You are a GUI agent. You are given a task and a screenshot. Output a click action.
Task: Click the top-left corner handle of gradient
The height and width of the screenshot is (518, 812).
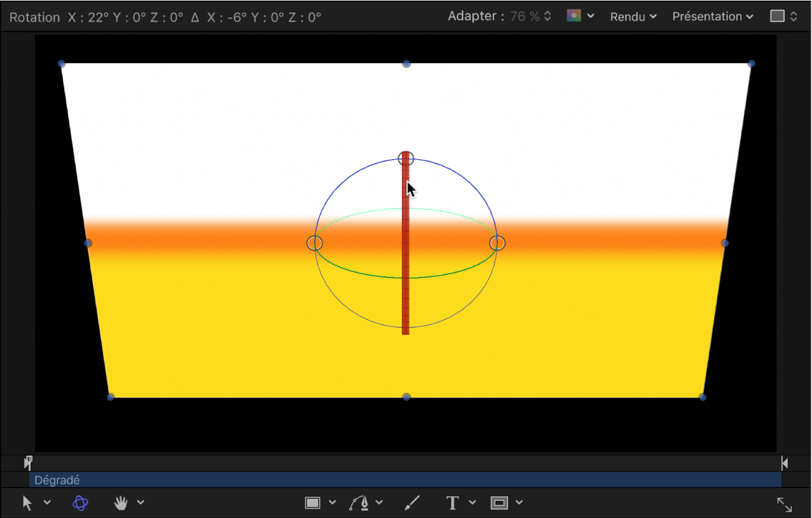point(62,64)
